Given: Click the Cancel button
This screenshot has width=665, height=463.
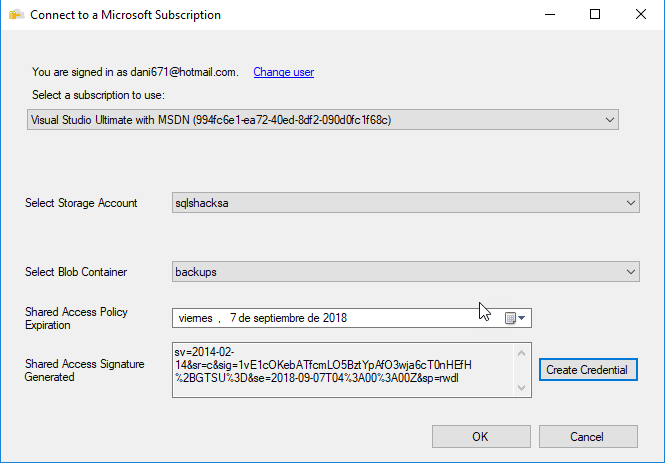Looking at the screenshot, I should point(587,437).
